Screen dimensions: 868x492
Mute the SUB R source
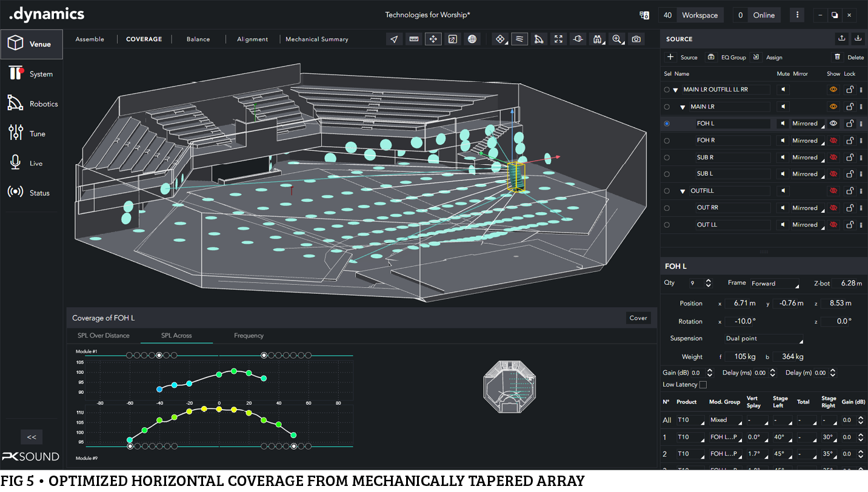784,158
